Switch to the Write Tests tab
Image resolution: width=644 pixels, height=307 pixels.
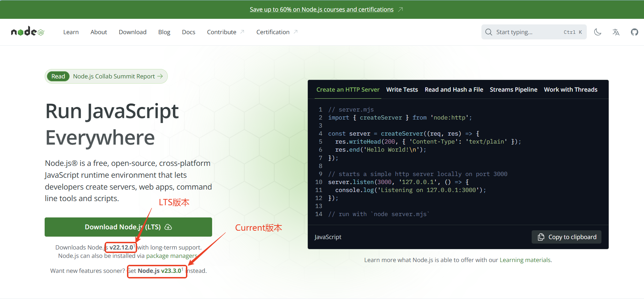point(402,90)
